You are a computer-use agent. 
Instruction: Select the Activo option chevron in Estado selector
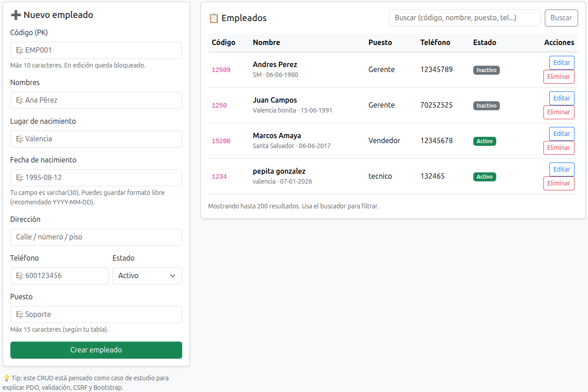click(172, 275)
